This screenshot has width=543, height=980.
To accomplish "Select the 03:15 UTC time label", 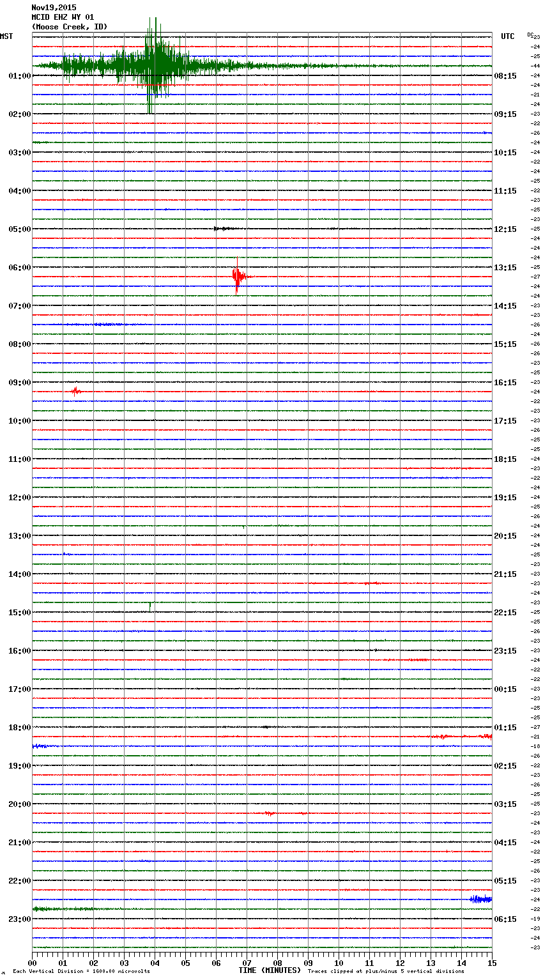I will point(505,804).
